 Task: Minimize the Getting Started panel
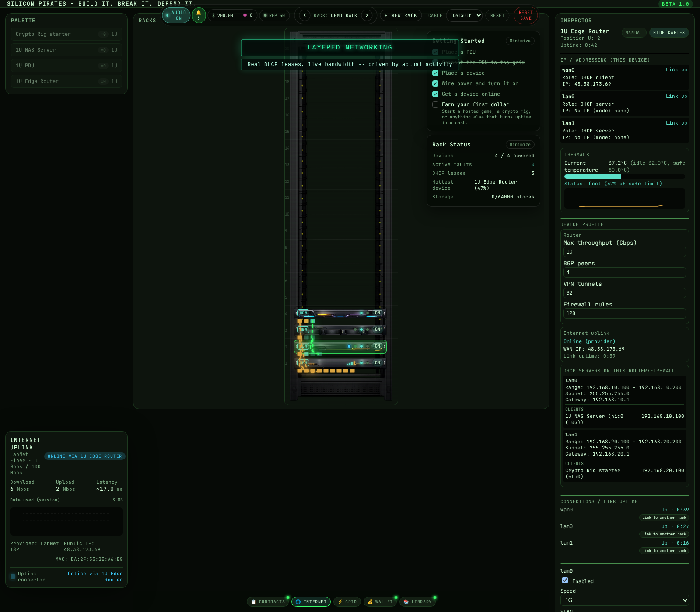point(520,41)
